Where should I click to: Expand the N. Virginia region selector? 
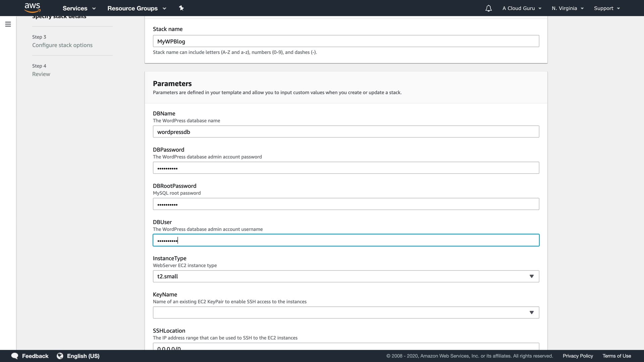point(568,8)
